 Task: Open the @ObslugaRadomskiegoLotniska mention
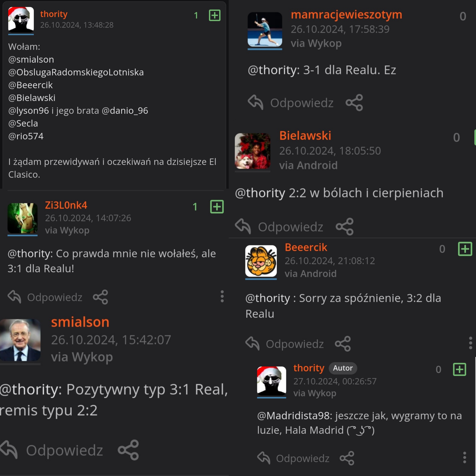[x=76, y=72]
